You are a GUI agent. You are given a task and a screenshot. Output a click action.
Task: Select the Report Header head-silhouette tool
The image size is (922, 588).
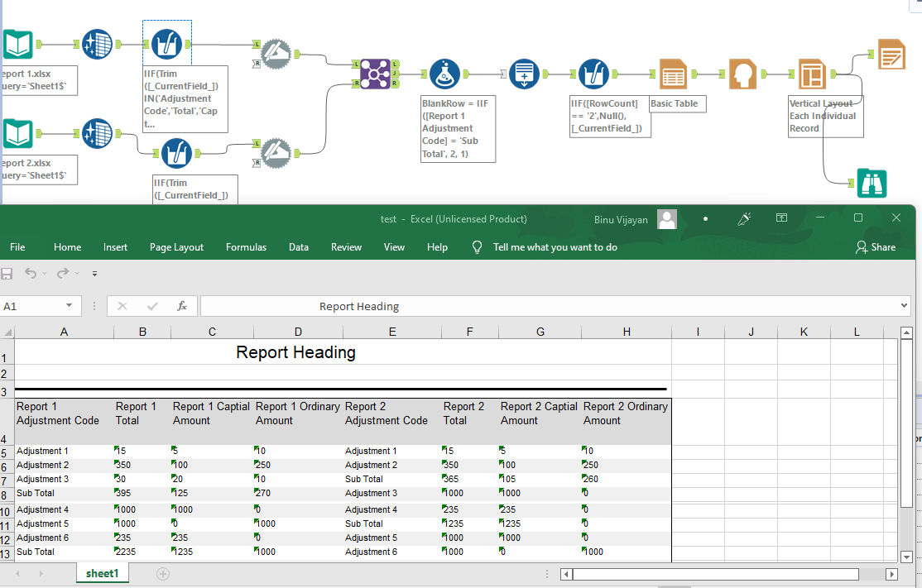[x=742, y=74]
